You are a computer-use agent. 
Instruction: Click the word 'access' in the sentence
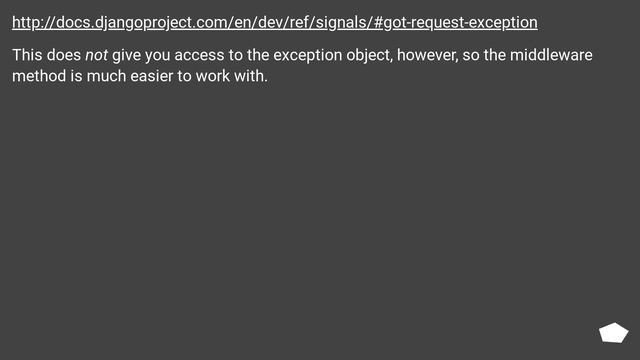tap(199, 56)
